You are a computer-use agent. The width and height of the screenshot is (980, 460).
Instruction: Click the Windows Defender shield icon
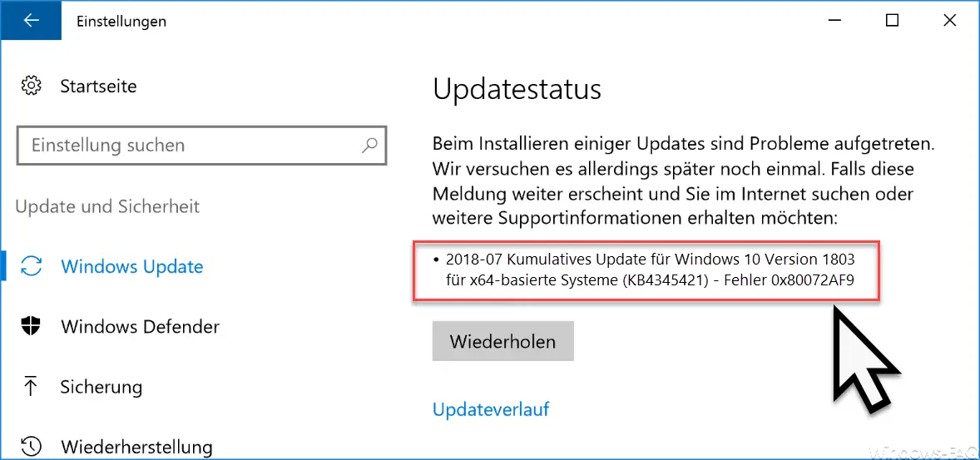(32, 326)
